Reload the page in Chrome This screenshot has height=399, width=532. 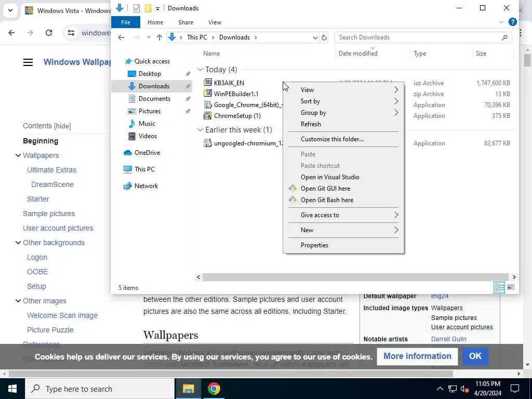pos(49,33)
